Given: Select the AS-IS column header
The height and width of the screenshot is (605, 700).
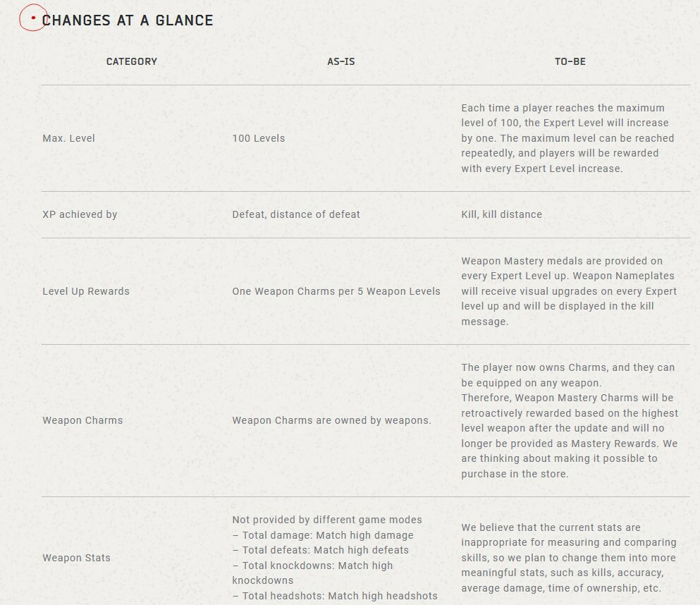Looking at the screenshot, I should tap(341, 61).
